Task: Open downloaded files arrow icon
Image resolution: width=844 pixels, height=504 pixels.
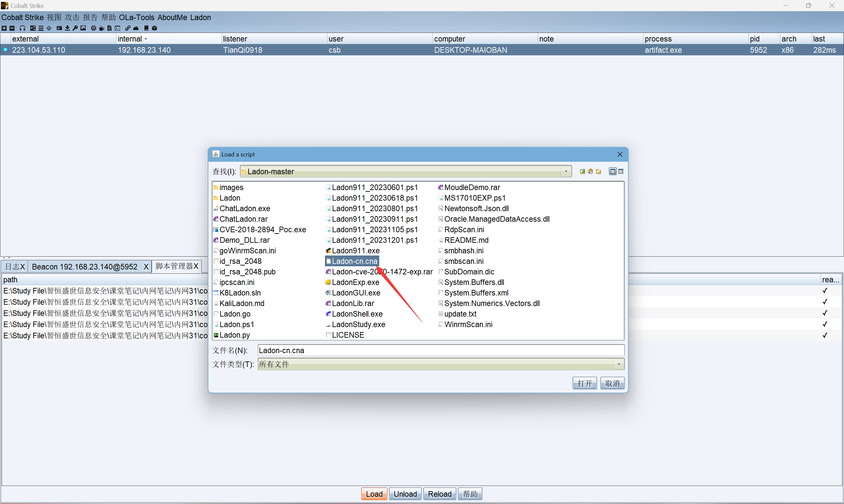Action: (67, 28)
